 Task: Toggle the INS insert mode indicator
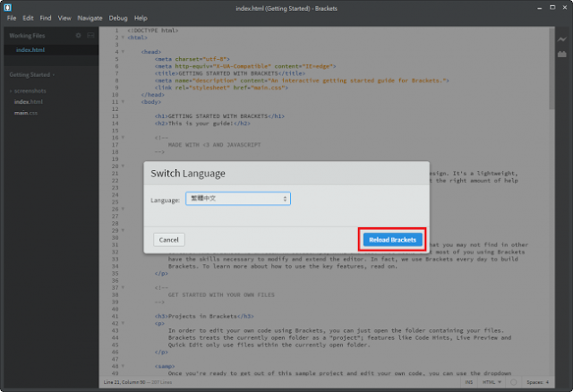[469, 382]
